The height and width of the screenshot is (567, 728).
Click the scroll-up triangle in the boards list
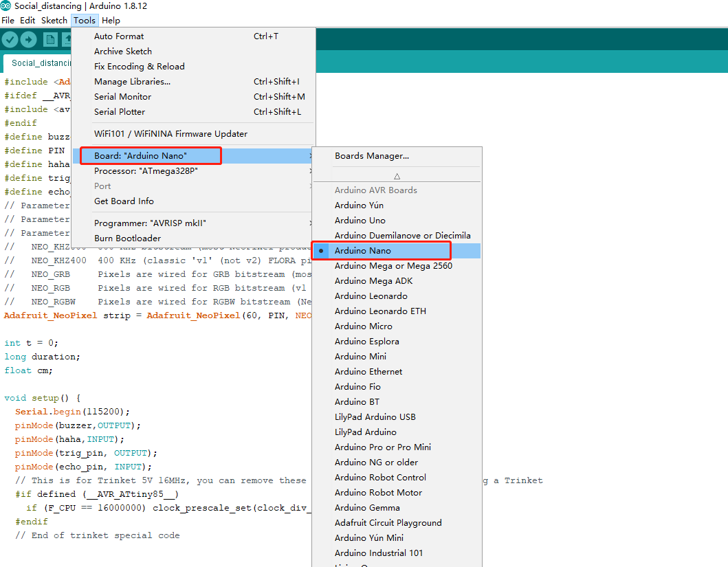(397, 177)
